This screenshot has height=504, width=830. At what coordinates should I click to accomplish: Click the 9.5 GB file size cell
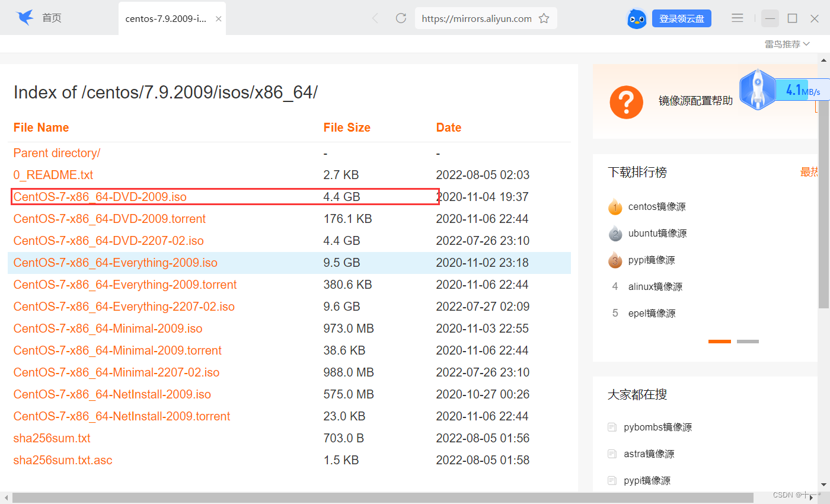(x=342, y=263)
